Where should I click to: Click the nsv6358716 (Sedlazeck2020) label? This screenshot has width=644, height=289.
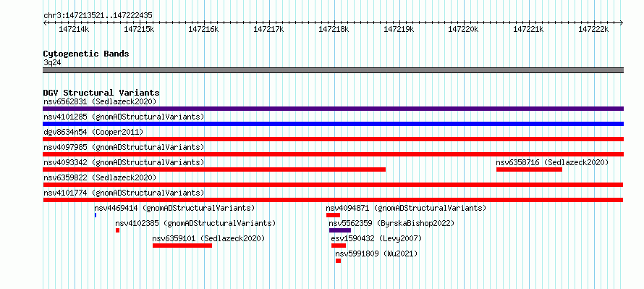click(x=552, y=162)
